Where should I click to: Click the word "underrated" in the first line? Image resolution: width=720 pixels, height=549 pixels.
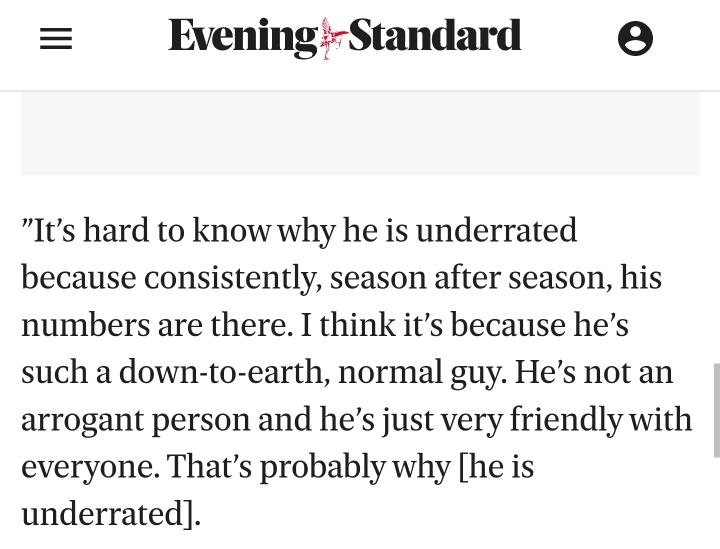click(x=496, y=230)
